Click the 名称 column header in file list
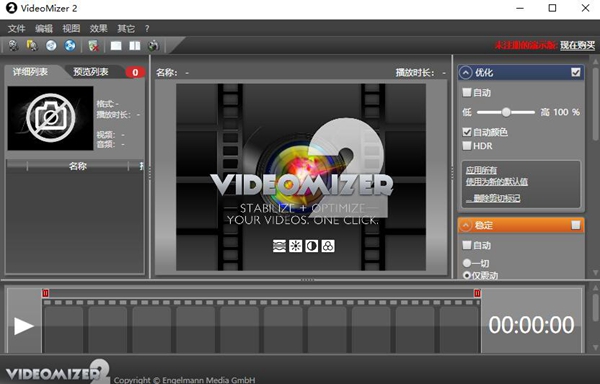The height and width of the screenshot is (384, 600). pos(78,166)
